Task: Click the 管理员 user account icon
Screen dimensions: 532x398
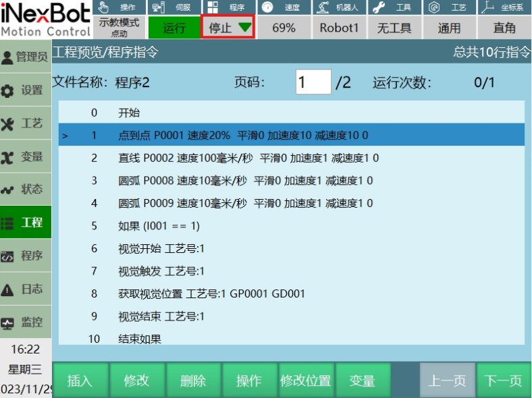Action: [7, 57]
